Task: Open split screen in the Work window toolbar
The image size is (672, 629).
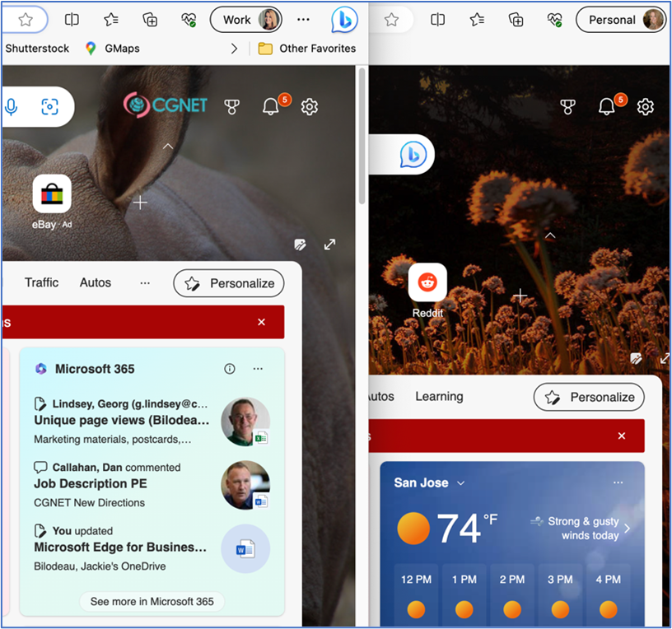Action: coord(72,20)
